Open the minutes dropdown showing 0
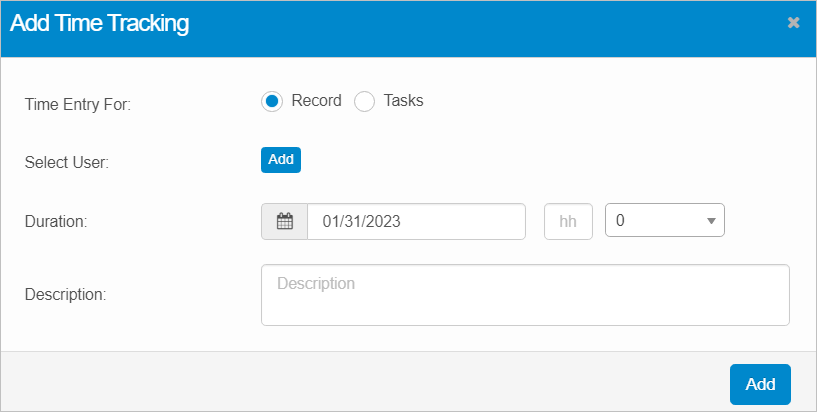Image resolution: width=817 pixels, height=412 pixels. click(x=655, y=221)
